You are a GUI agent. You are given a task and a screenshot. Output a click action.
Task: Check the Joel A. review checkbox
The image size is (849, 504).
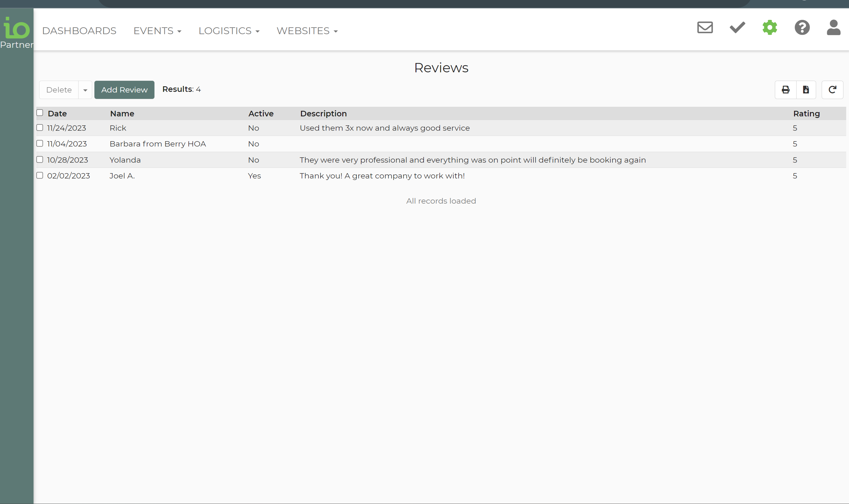(40, 176)
